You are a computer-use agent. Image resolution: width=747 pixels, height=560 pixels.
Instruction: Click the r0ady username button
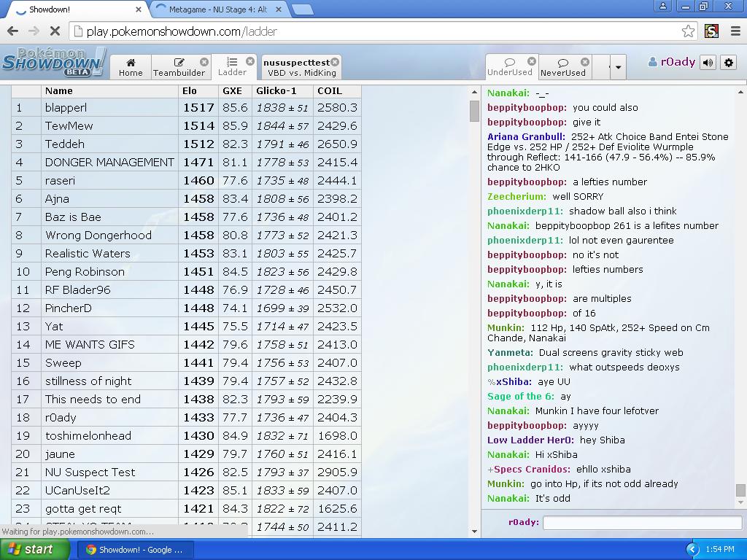pyautogui.click(x=672, y=63)
